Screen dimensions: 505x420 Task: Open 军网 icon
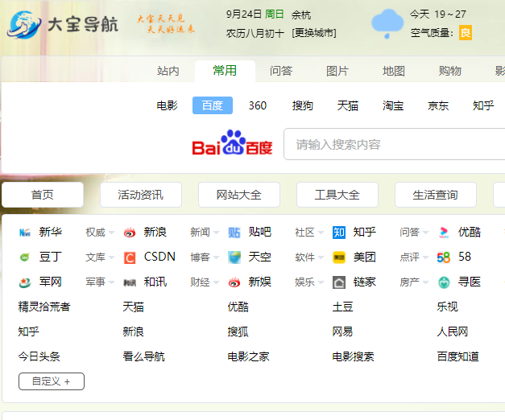25,282
